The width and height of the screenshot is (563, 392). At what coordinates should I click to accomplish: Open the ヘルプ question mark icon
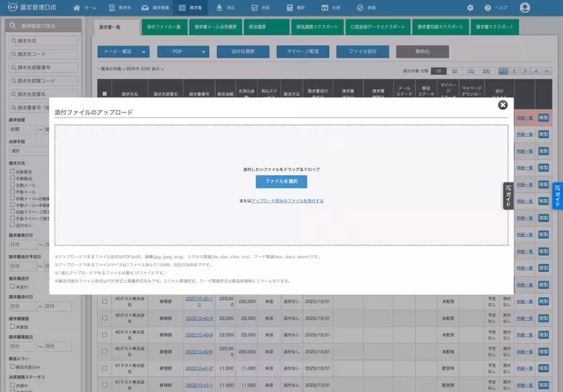(x=488, y=8)
